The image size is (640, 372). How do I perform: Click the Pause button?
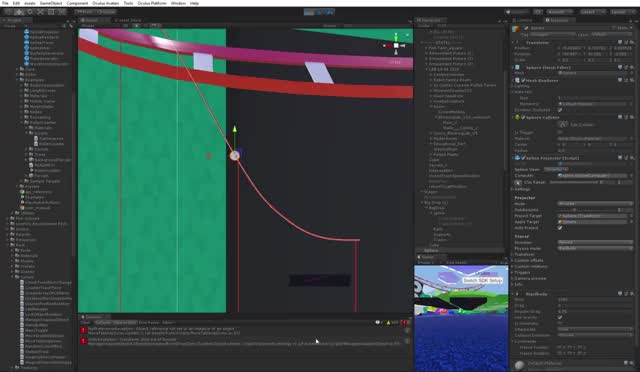pyautogui.click(x=320, y=12)
